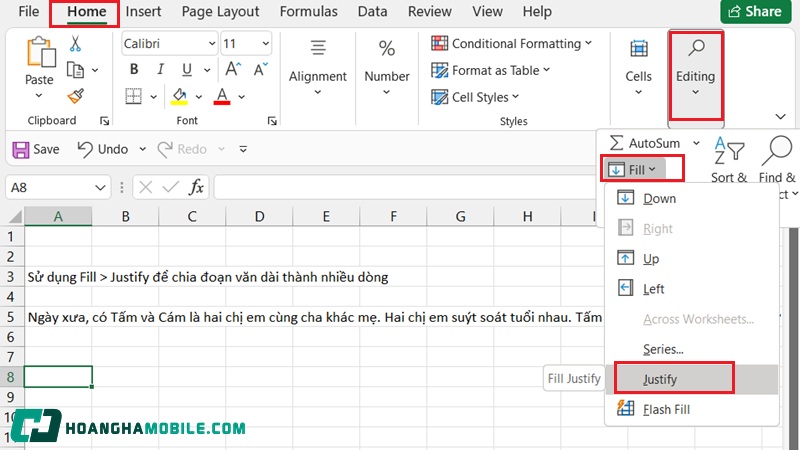Click the Undo arrow icon

point(83,149)
